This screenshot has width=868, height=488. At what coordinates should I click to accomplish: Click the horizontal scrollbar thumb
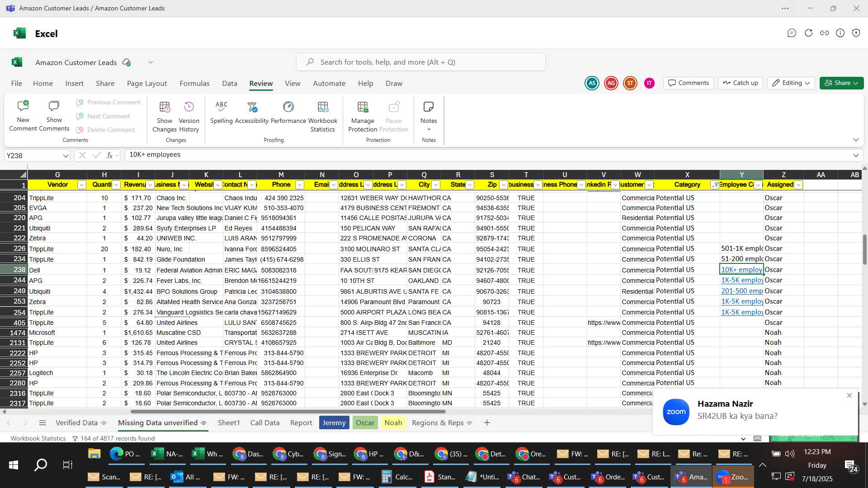[288, 412]
